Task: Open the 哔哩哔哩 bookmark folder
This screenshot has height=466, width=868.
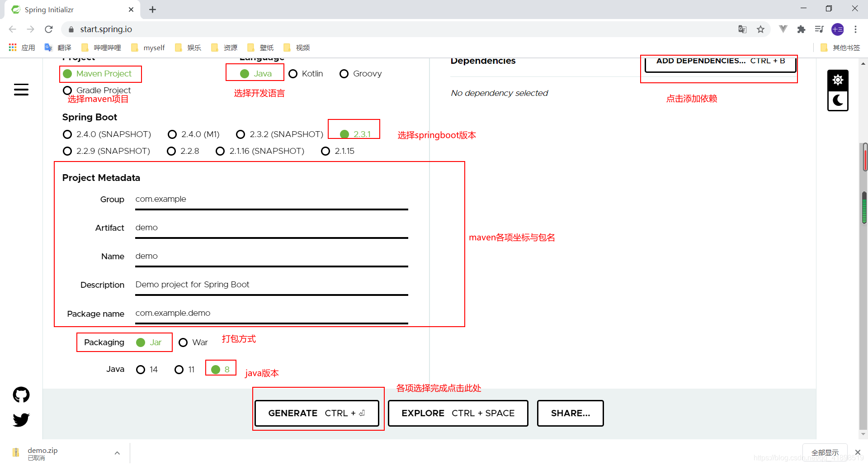Action: coord(101,48)
